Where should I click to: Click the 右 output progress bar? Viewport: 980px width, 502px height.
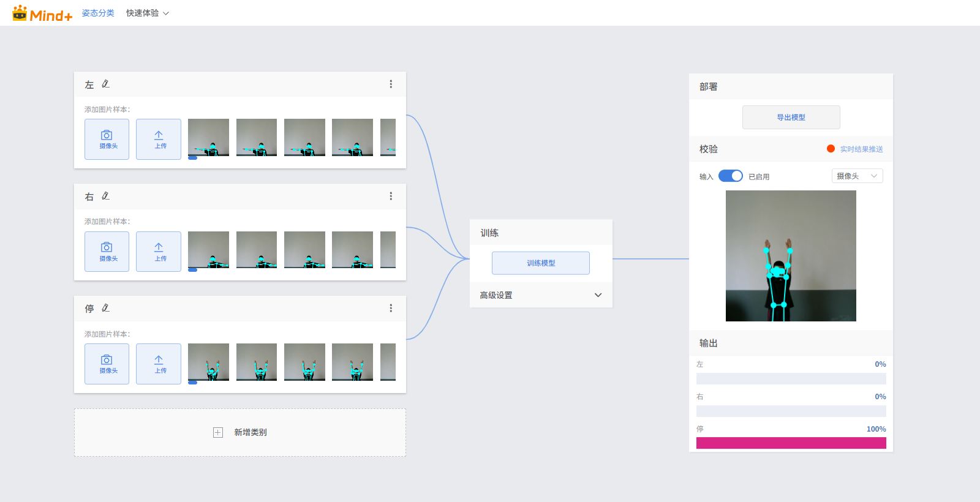click(791, 411)
